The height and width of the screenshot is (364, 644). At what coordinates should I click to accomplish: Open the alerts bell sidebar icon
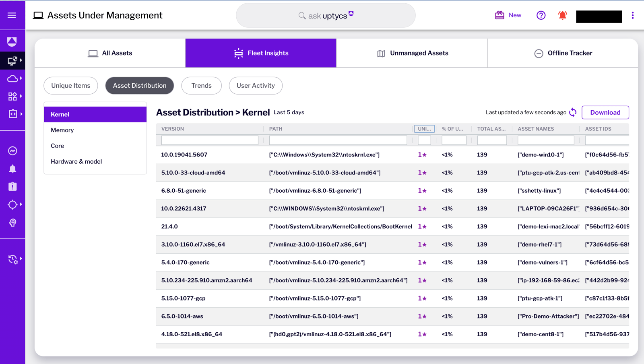pyautogui.click(x=12, y=169)
